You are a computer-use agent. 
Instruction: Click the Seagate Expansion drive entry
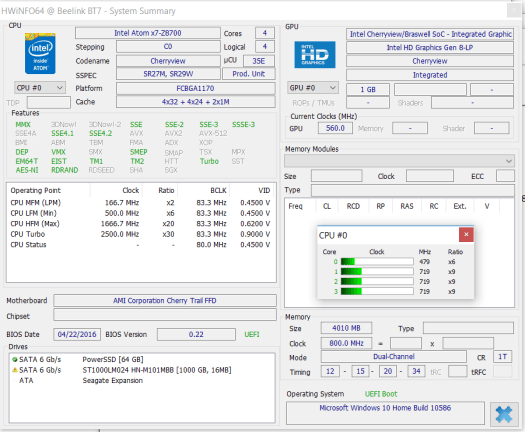point(112,380)
